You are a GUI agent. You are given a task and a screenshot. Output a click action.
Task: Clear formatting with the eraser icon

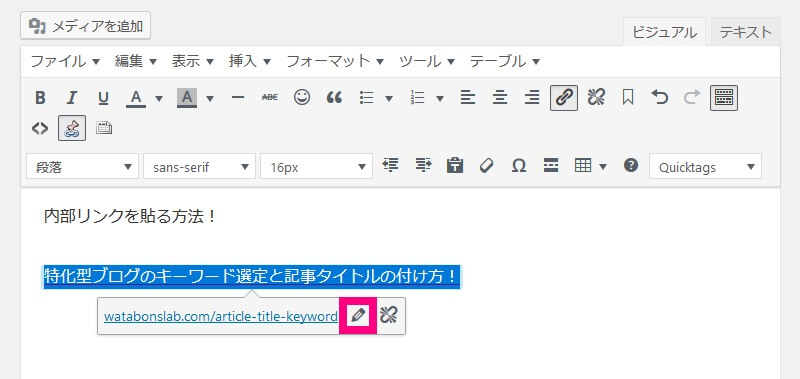pyautogui.click(x=487, y=165)
